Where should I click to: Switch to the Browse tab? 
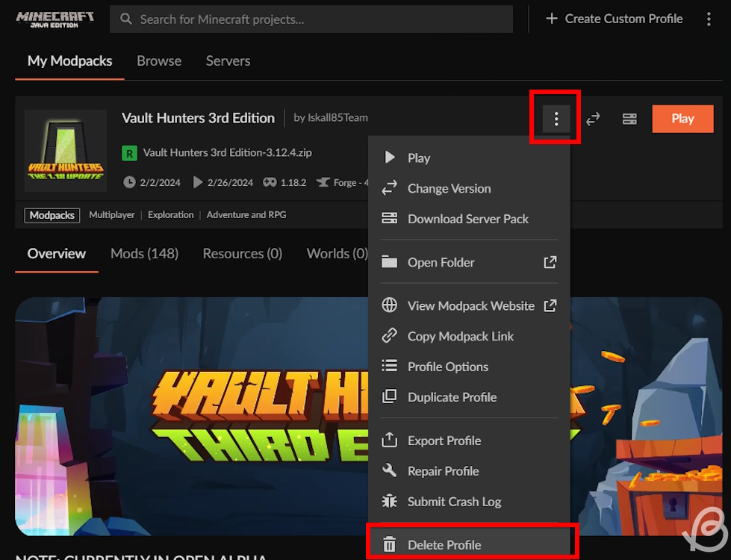pyautogui.click(x=158, y=60)
